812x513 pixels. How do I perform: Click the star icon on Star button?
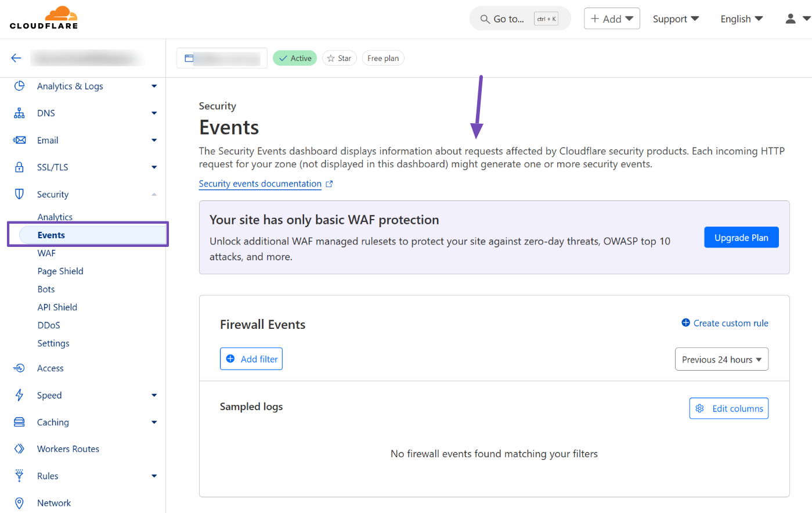[331, 58]
